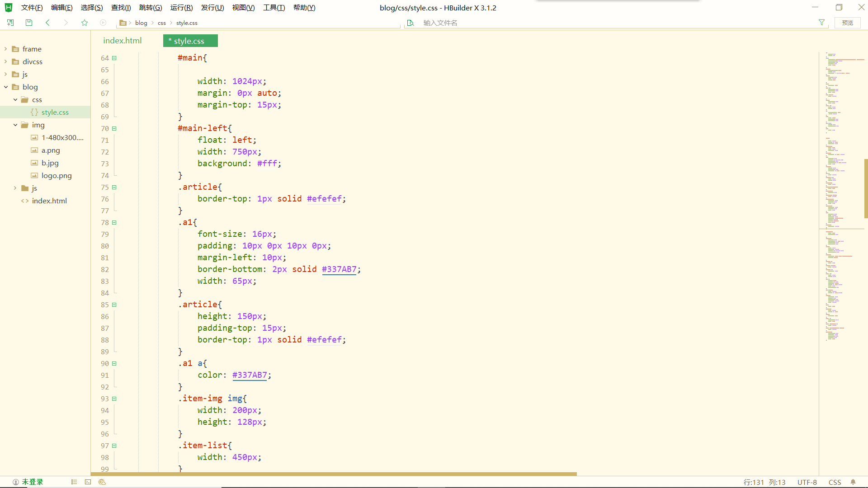Collapse the css folder under blog
This screenshot has width=868, height=488.
pos(15,99)
